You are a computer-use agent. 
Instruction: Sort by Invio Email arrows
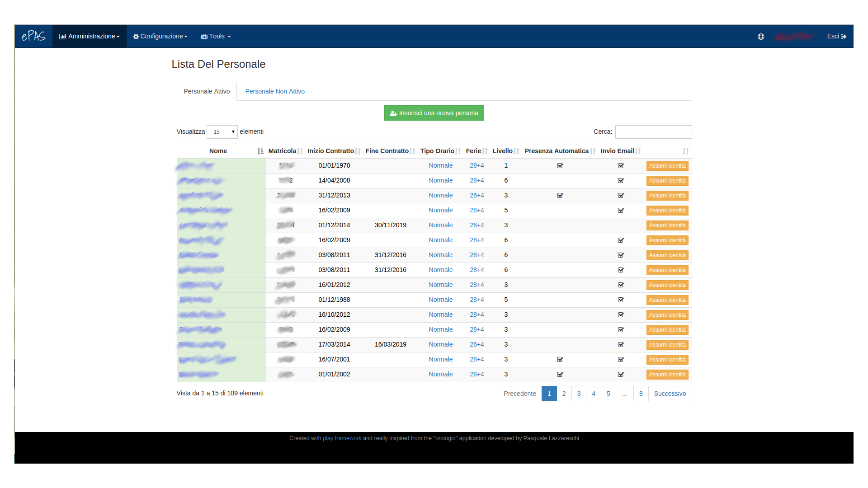pos(638,151)
